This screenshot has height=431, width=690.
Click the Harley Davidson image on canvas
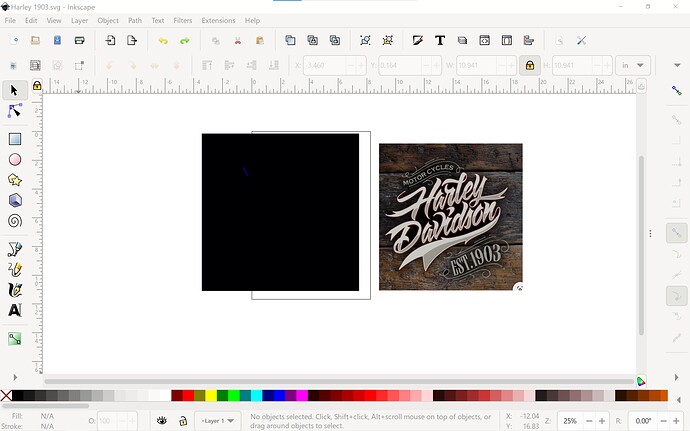[451, 217]
